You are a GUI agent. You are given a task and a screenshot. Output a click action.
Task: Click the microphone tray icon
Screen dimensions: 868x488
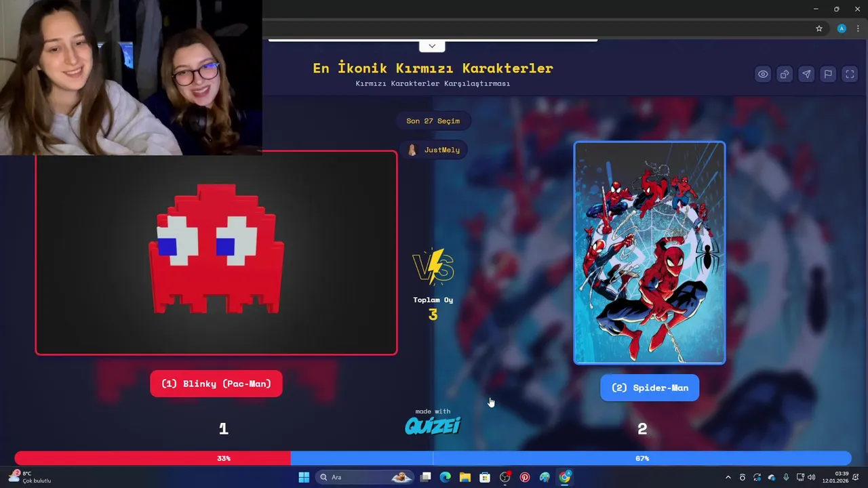click(x=786, y=477)
